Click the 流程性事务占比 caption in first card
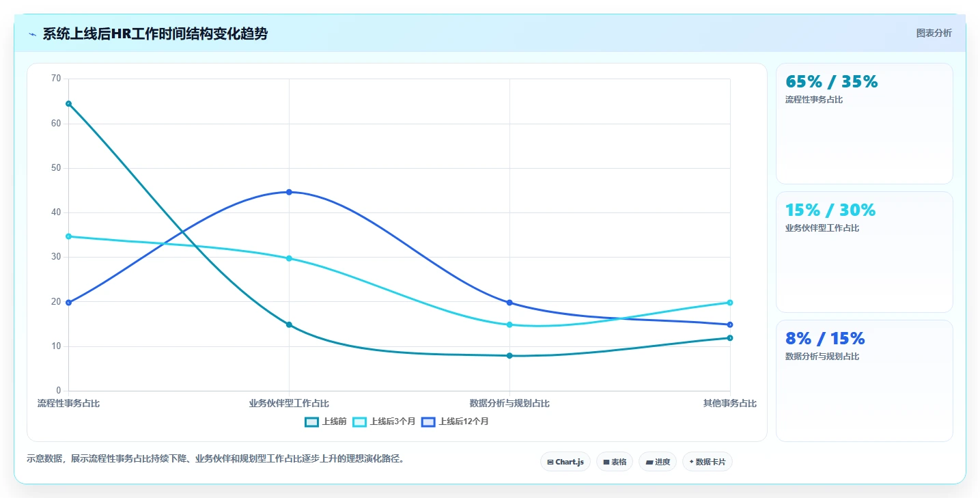Screen dimensions: 980x498 click(814, 100)
